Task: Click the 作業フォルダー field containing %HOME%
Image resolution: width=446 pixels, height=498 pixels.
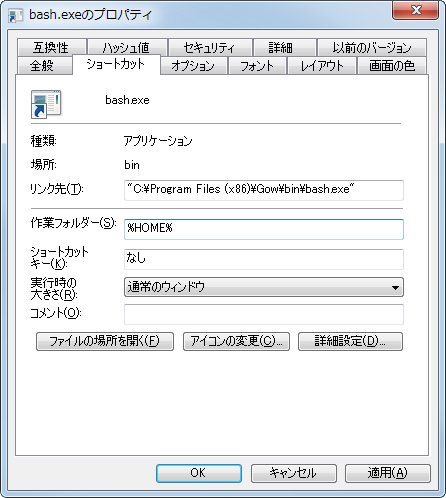Action: 264,229
